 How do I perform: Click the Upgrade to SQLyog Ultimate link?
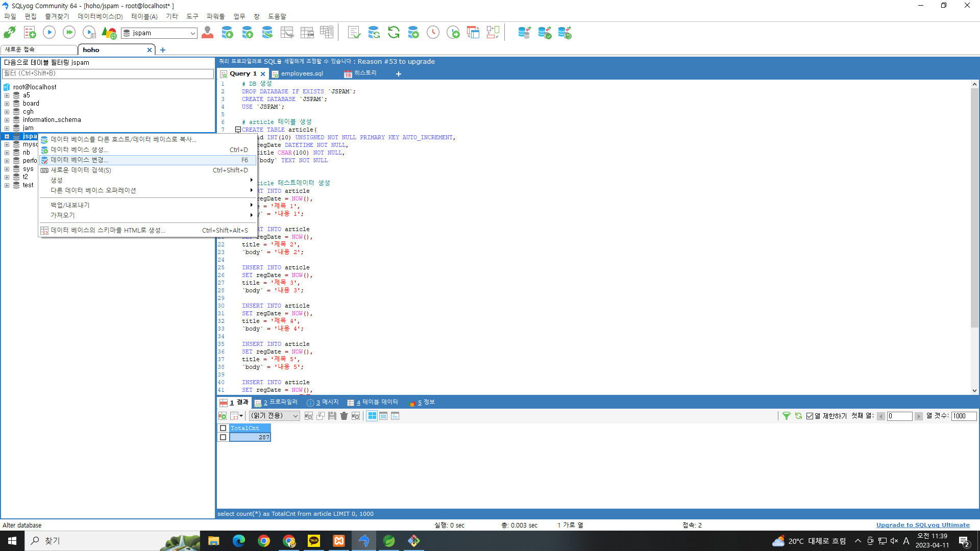tap(922, 525)
